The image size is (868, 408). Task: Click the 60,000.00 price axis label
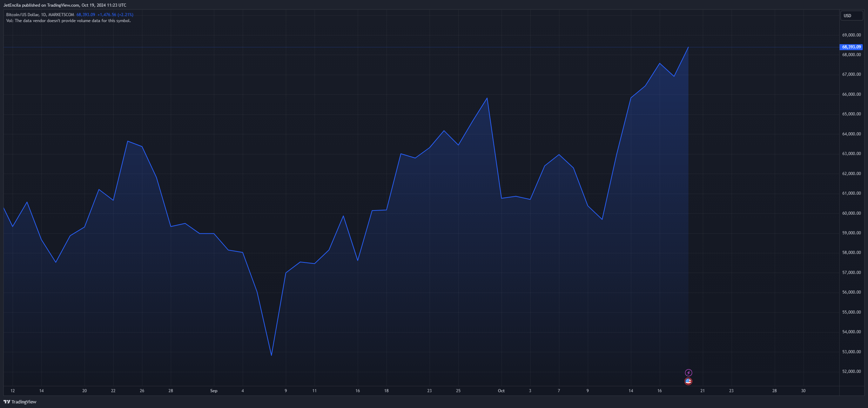pos(852,213)
